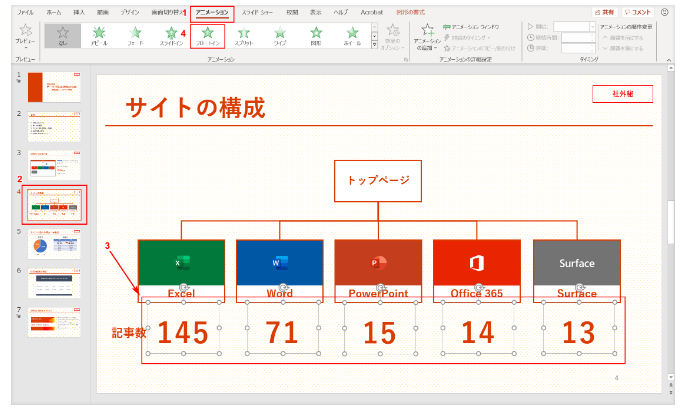Image resolution: width=687 pixels, height=409 pixels.
Task: Select the フロートイン animation effect
Action: [208, 36]
